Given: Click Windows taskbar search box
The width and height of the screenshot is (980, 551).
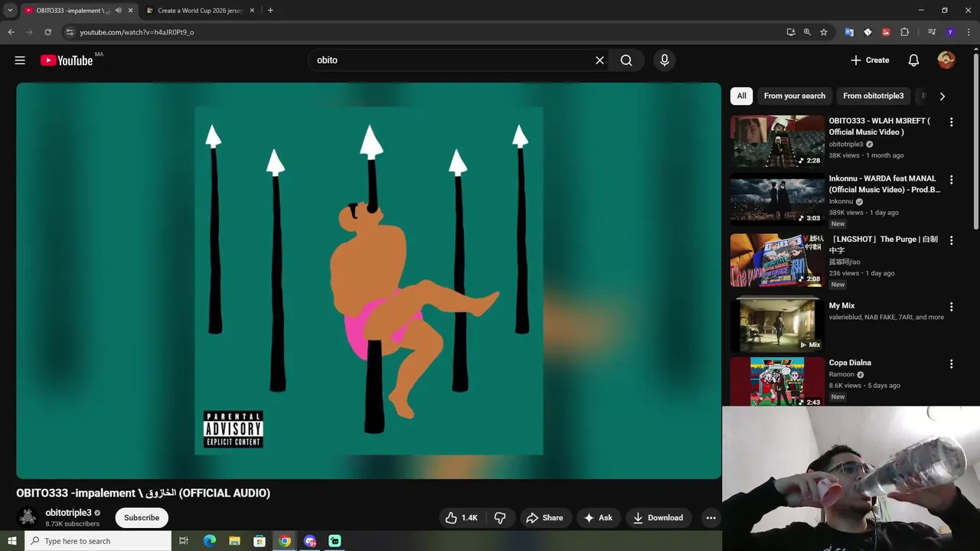Looking at the screenshot, I should (x=98, y=541).
